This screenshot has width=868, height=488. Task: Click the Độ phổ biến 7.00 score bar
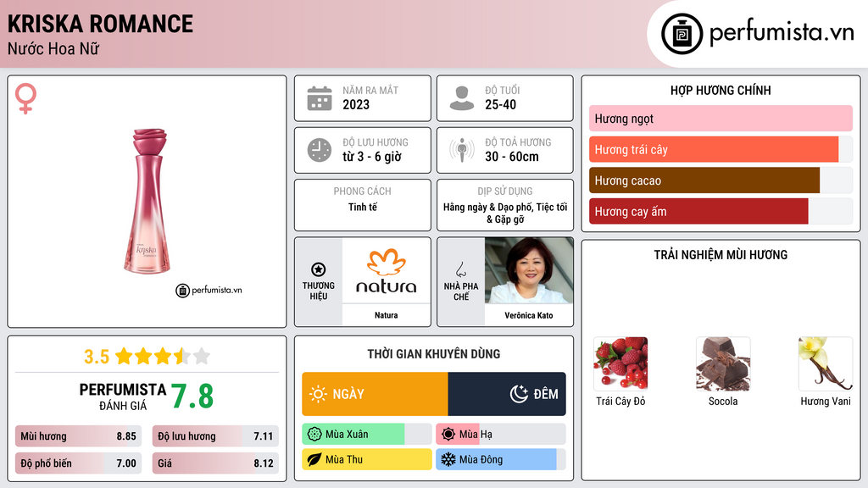point(78,463)
